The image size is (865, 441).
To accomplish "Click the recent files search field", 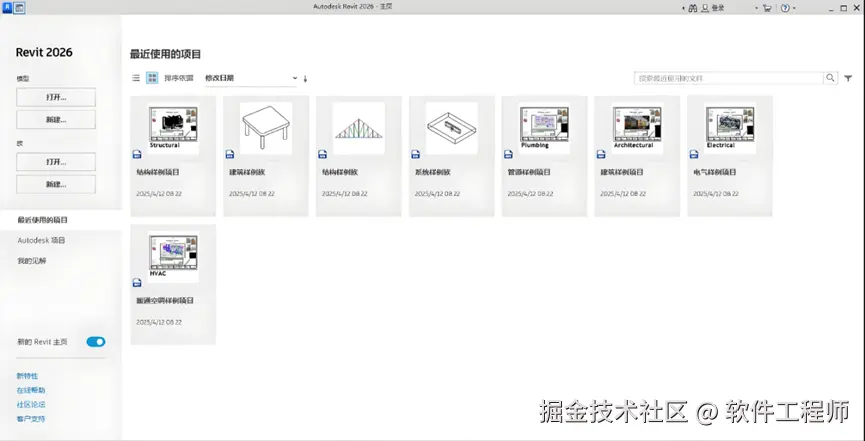I will (729, 78).
